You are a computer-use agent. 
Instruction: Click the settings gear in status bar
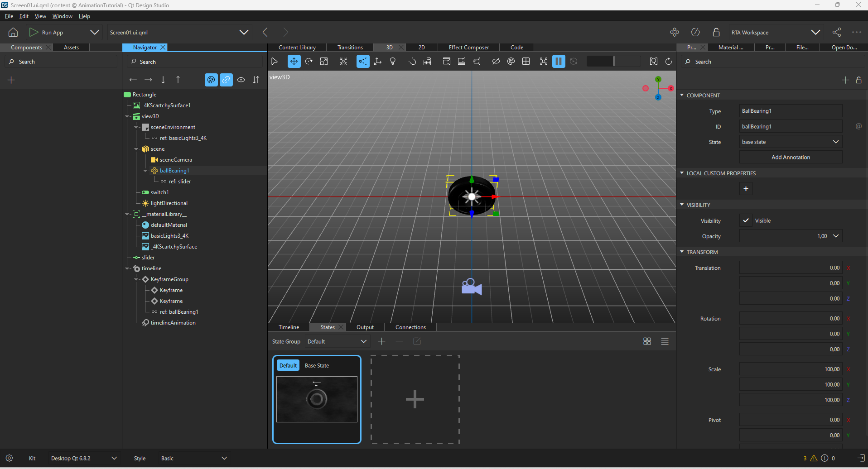coord(9,458)
